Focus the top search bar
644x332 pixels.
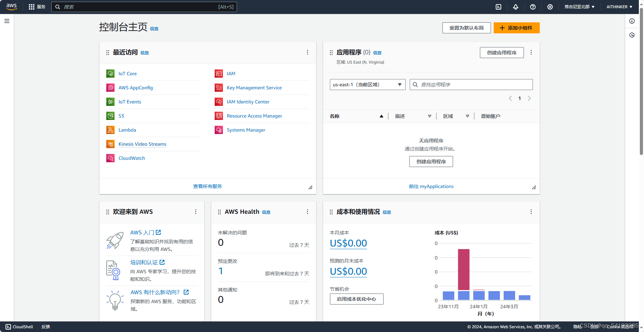144,7
